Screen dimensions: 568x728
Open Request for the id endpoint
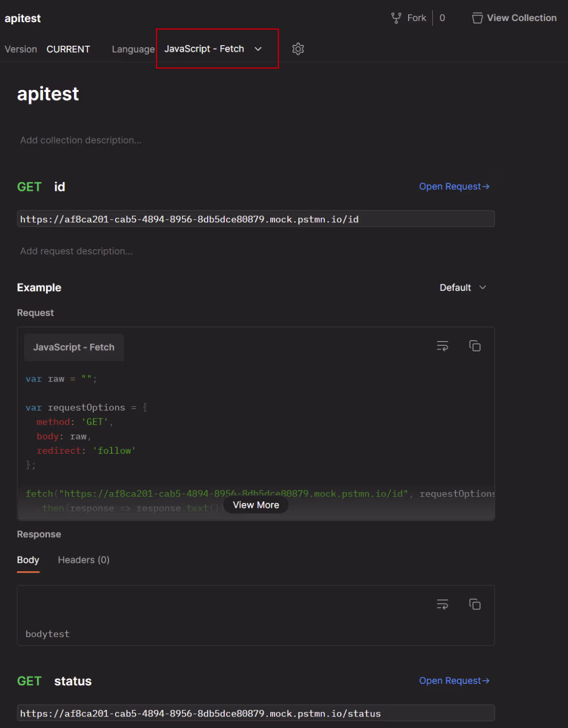point(454,187)
